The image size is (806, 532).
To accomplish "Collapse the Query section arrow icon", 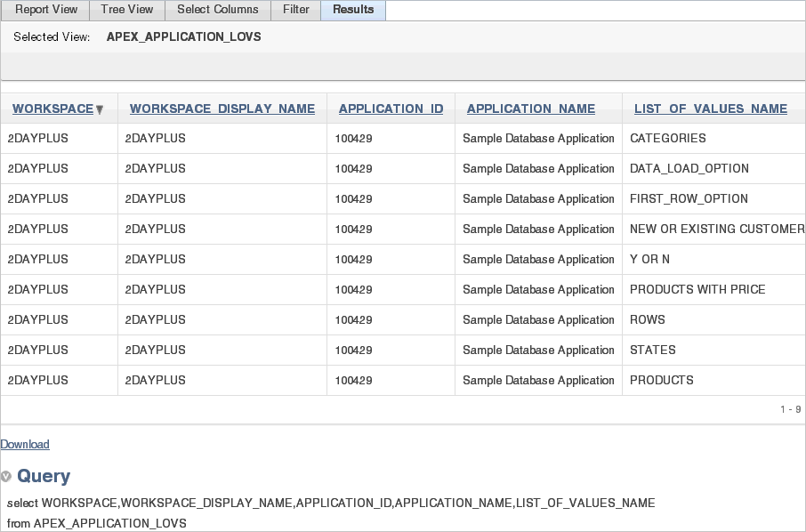I will [5, 476].
